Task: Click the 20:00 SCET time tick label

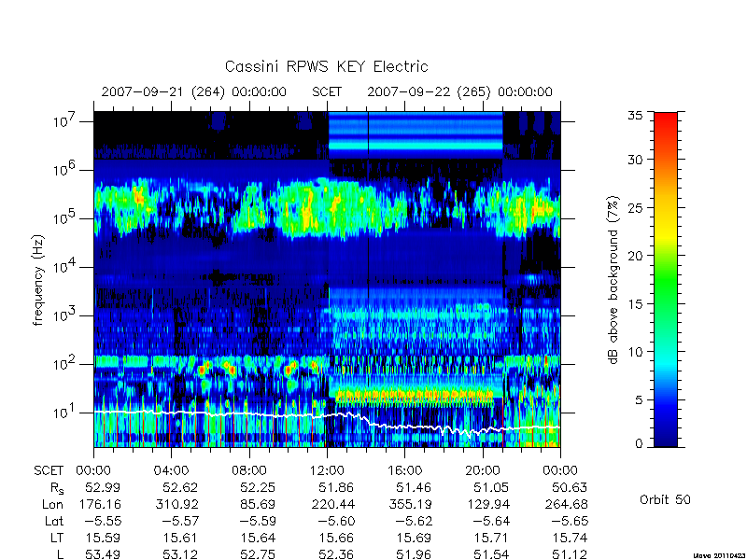Action: point(483,470)
